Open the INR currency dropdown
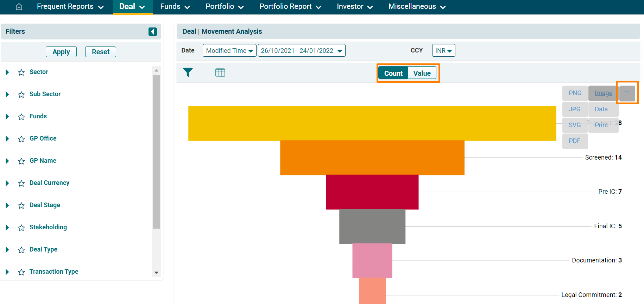The width and height of the screenshot is (644, 304). click(x=443, y=51)
